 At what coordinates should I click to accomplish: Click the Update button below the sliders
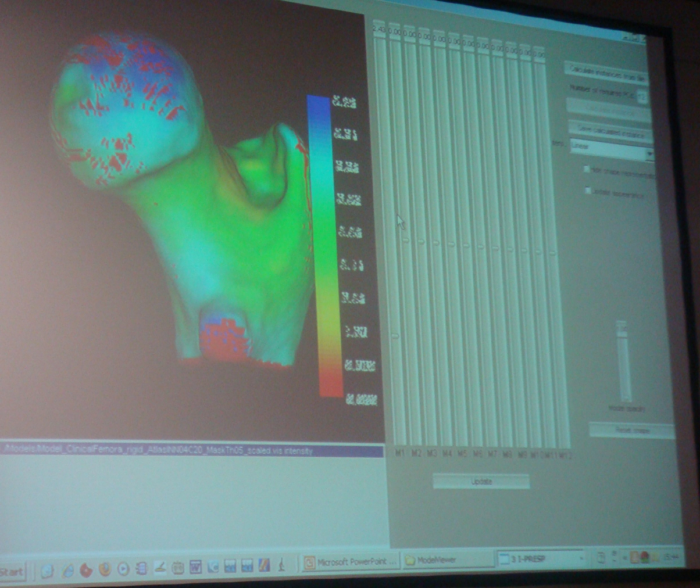[481, 481]
